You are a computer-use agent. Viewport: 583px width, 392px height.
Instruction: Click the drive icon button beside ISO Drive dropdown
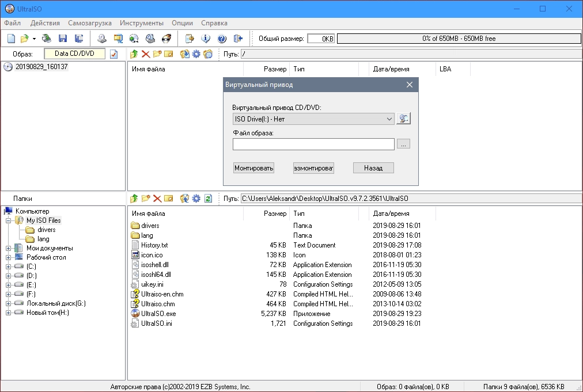(x=403, y=119)
